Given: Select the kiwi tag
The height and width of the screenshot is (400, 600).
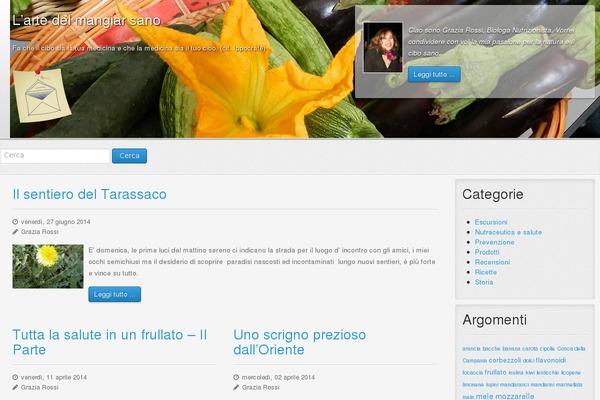Looking at the screenshot, I should coord(530,372).
